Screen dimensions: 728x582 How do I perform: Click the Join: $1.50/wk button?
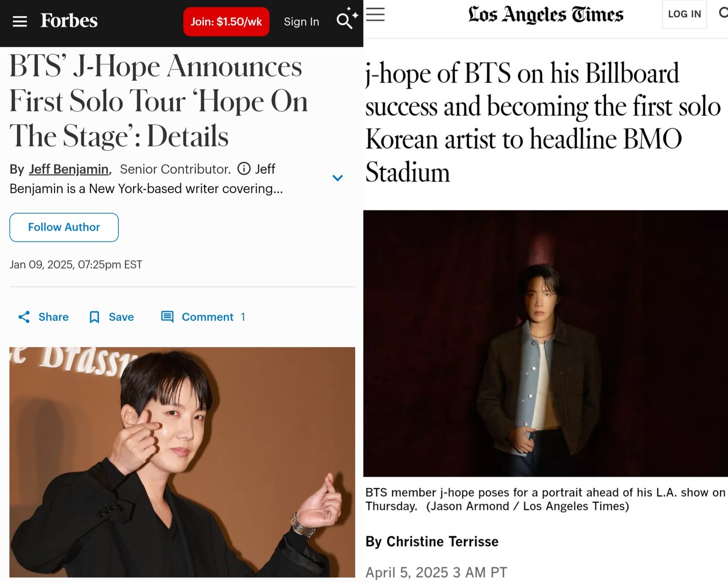[226, 21]
